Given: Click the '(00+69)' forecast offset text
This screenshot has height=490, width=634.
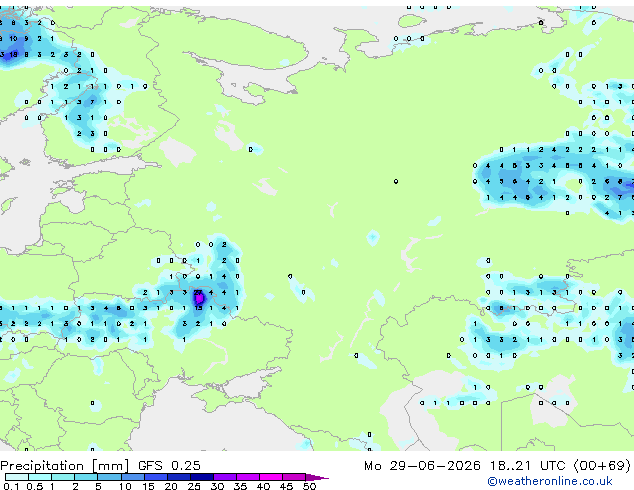Looking at the screenshot, I should click(x=602, y=466).
